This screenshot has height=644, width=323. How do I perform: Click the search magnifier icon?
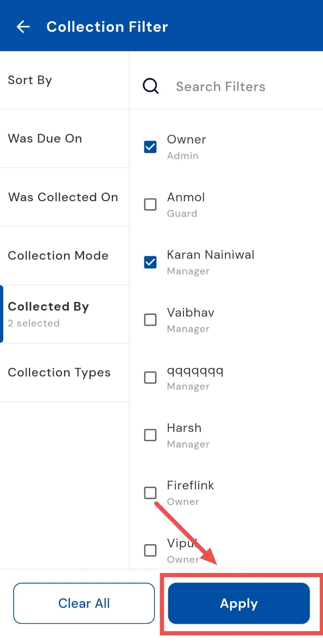(151, 86)
